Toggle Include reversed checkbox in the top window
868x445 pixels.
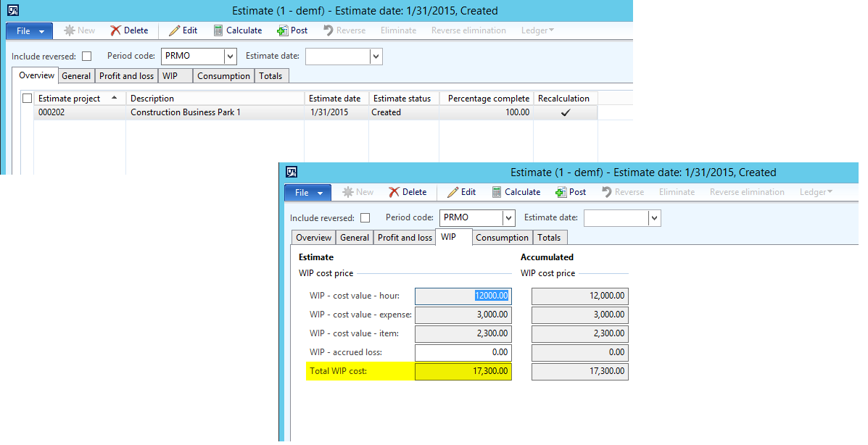[87, 57]
